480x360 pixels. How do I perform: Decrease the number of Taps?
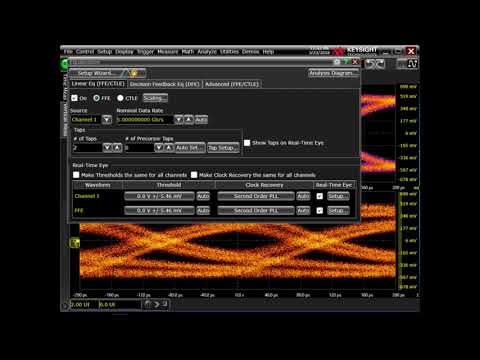pyautogui.click(x=107, y=147)
